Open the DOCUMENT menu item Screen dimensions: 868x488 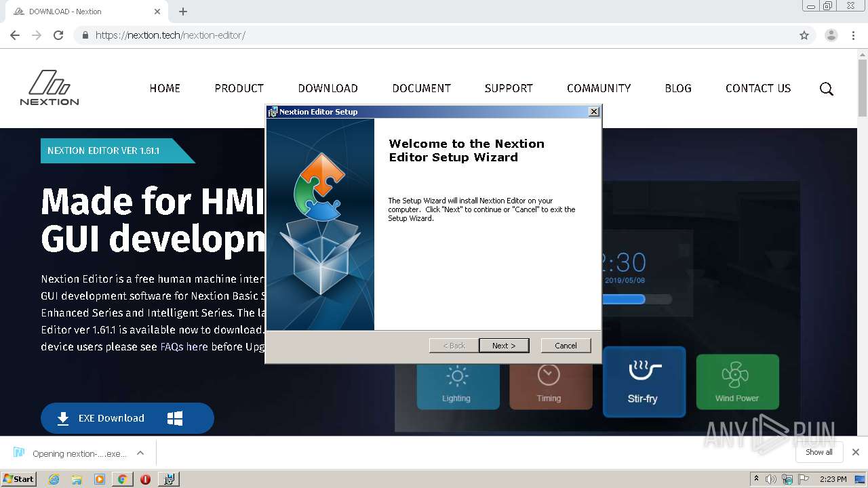(x=421, y=88)
